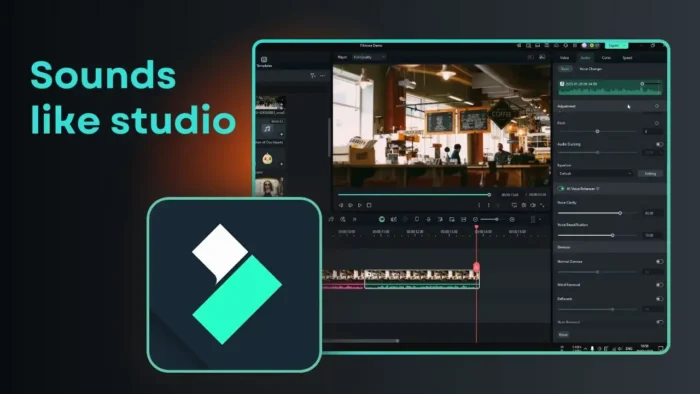
Task: Open the three-dot menu in the media panel
Action: click(x=322, y=75)
